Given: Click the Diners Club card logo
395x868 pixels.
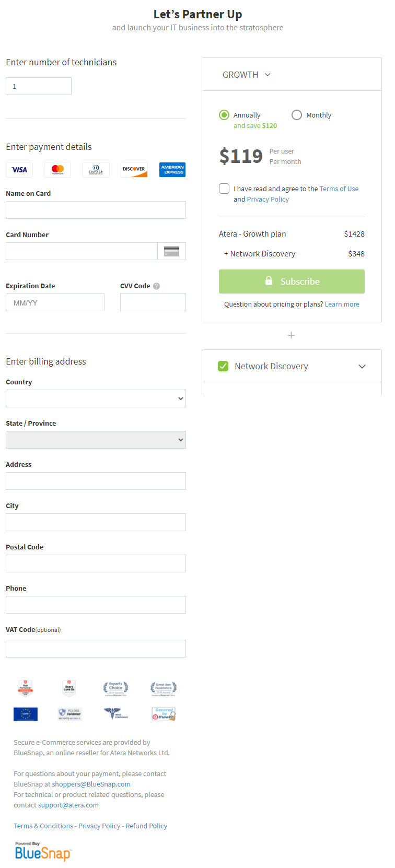Looking at the screenshot, I should pos(96,170).
